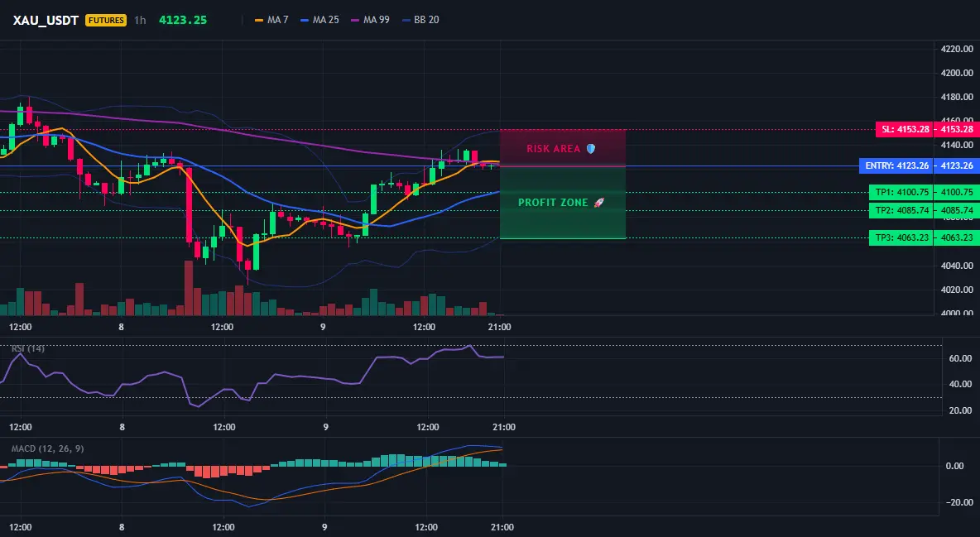Click the RISK AREA red zone
Image resolution: width=980 pixels, height=537 pixels.
tap(563, 147)
